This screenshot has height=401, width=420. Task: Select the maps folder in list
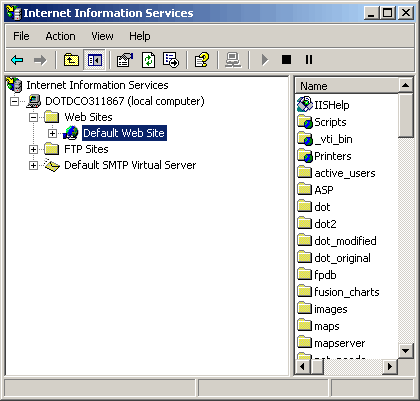point(327,326)
